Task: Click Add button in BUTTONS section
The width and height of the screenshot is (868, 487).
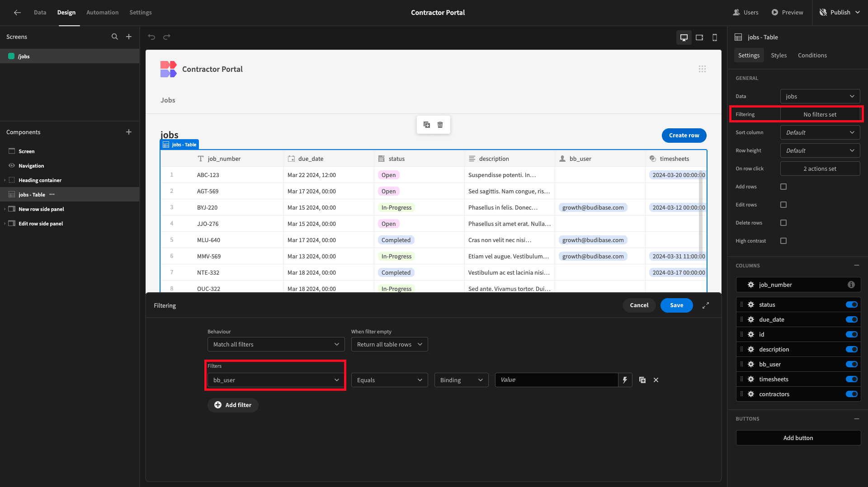Action: click(x=798, y=438)
